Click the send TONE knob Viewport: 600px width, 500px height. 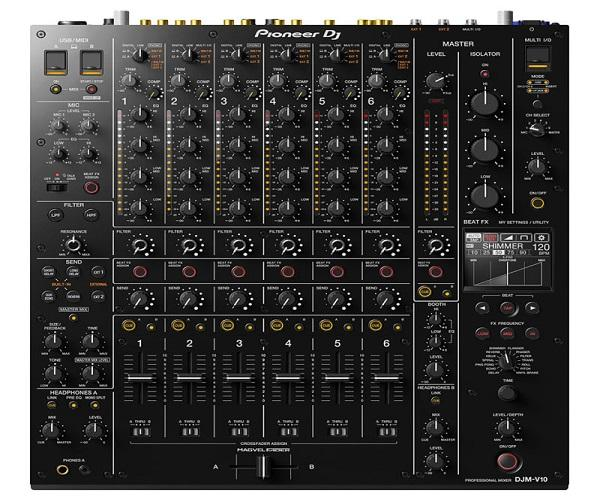[54, 373]
